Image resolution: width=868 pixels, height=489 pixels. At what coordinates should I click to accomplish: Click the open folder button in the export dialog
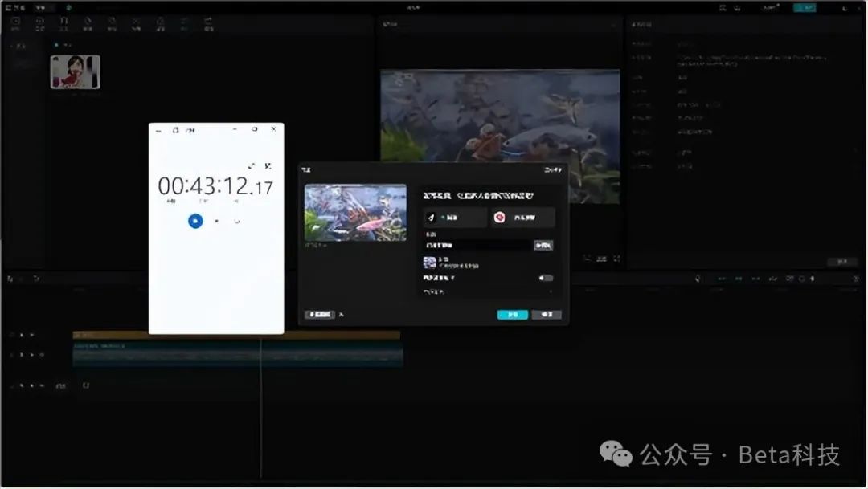[320, 314]
